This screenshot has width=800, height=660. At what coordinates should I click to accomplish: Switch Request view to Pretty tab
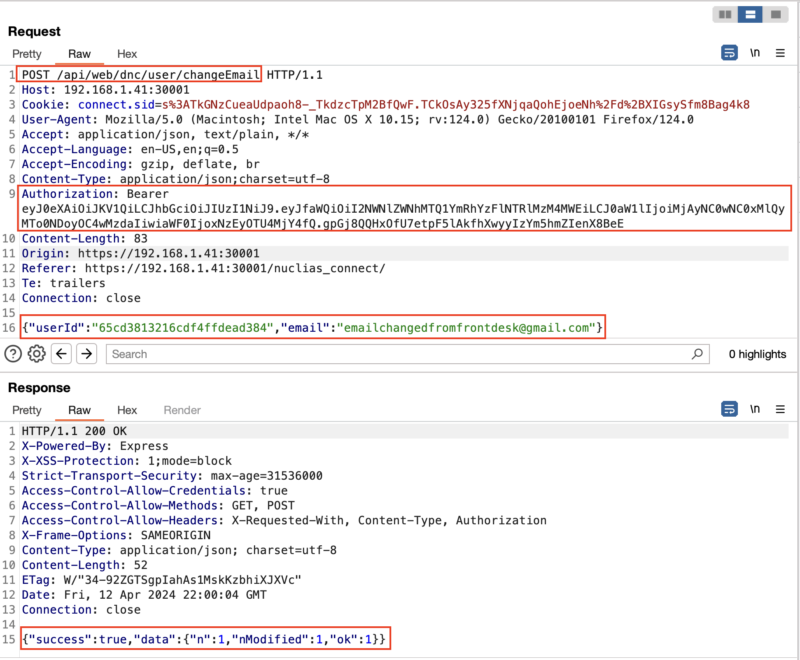(x=27, y=54)
